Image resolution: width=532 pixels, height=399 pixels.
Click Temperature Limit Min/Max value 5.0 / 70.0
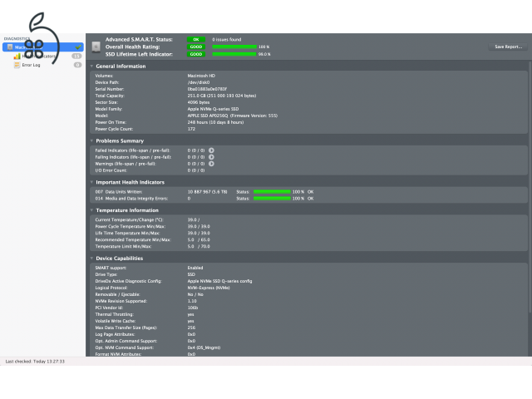pos(199,246)
